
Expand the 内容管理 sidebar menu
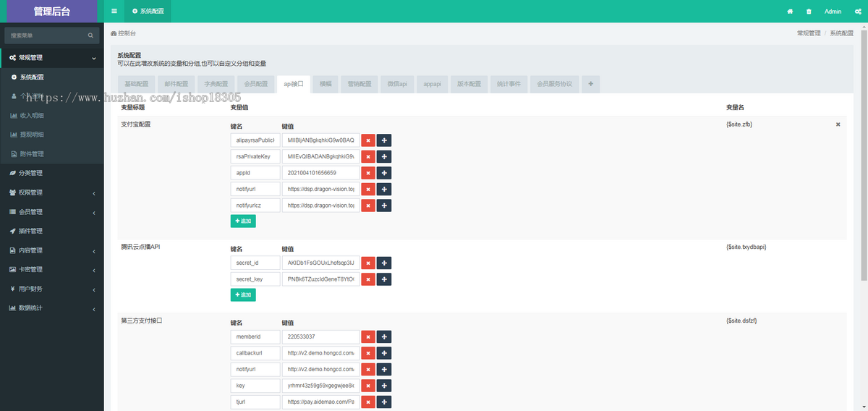pos(52,250)
